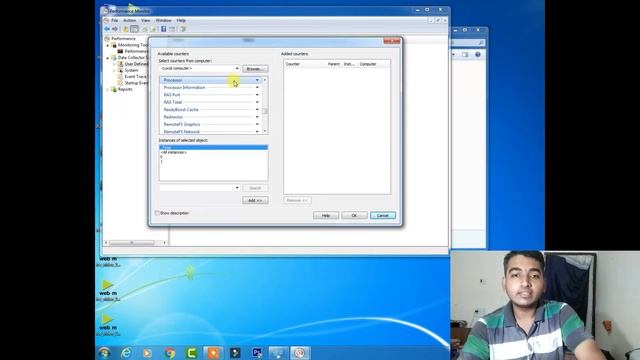Click the dialog Help button
This screenshot has height=360, width=640.
click(x=326, y=215)
